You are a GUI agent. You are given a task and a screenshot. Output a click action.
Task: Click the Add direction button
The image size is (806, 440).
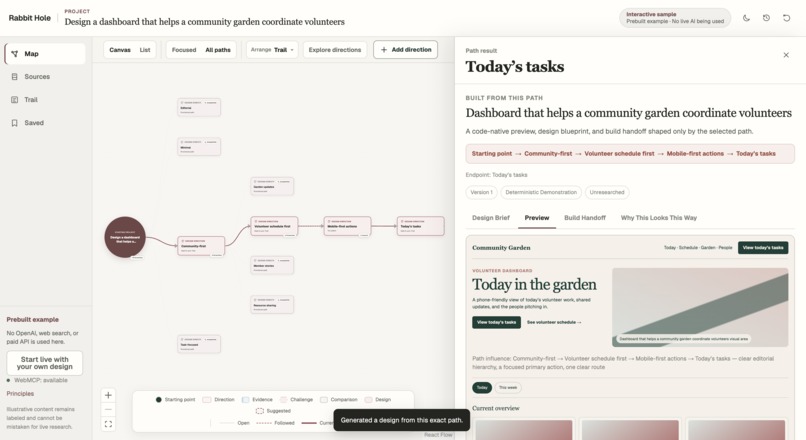click(x=406, y=50)
